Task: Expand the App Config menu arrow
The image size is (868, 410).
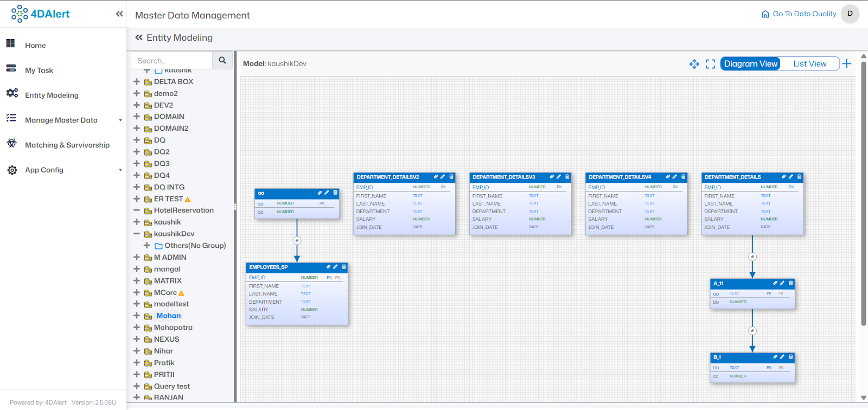Action: pos(120,170)
